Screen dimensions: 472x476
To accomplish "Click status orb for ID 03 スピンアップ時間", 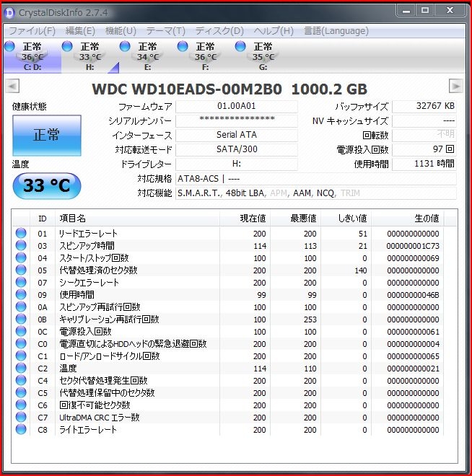I will pyautogui.click(x=21, y=245).
